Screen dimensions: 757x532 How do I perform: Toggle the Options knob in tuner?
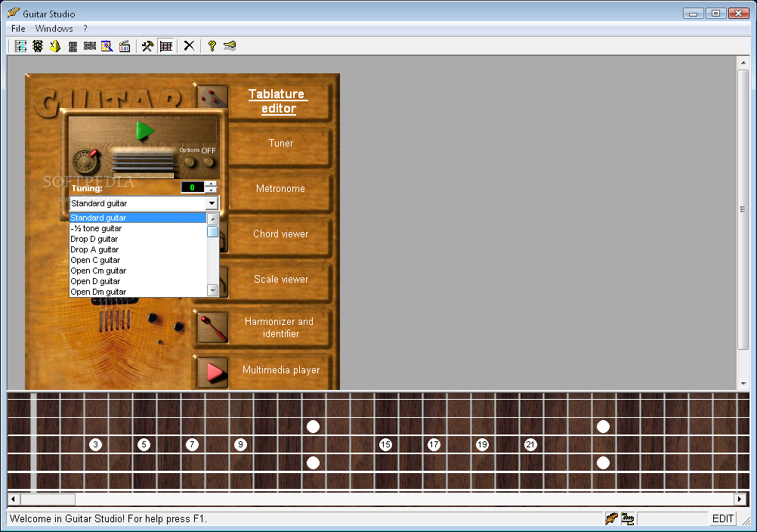click(x=190, y=162)
